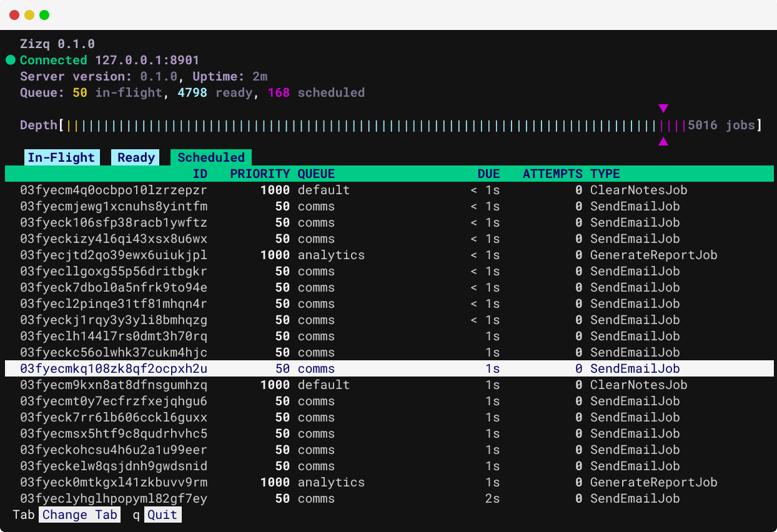Select job 03fyeckc56olwhk37cukm4hjc
777x532 pixels.
click(388, 352)
